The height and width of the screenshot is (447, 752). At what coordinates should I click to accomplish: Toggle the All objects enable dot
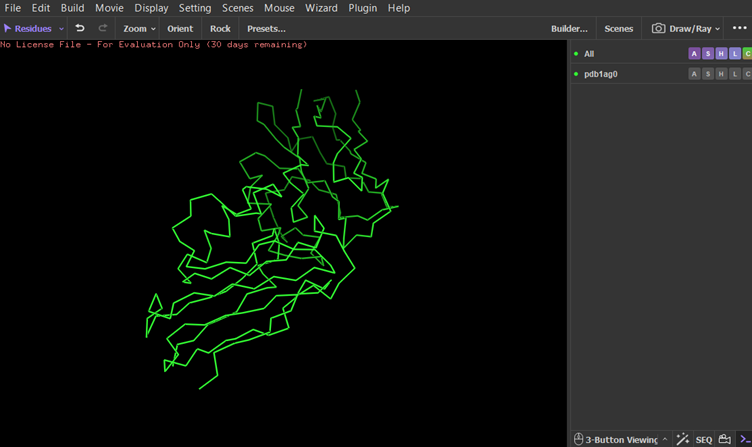click(576, 54)
